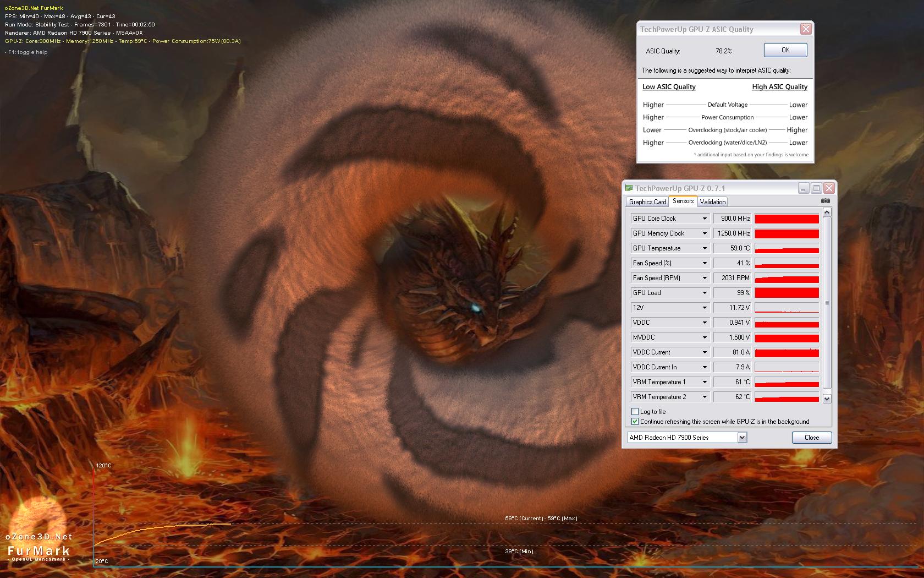Switch to the Graphics Card tab
Viewport: 924px width, 578px height.
pyautogui.click(x=647, y=202)
